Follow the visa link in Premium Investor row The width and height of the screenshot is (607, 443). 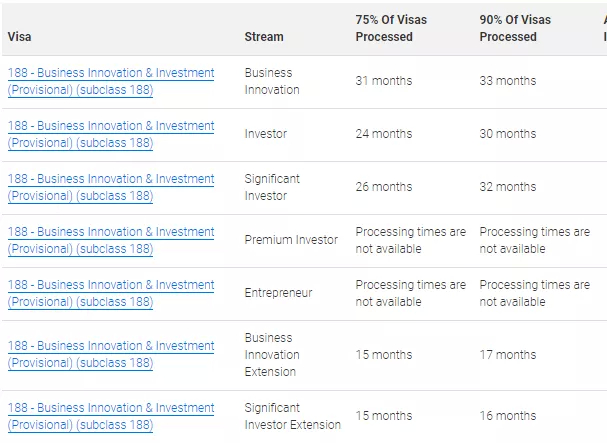[111, 240]
